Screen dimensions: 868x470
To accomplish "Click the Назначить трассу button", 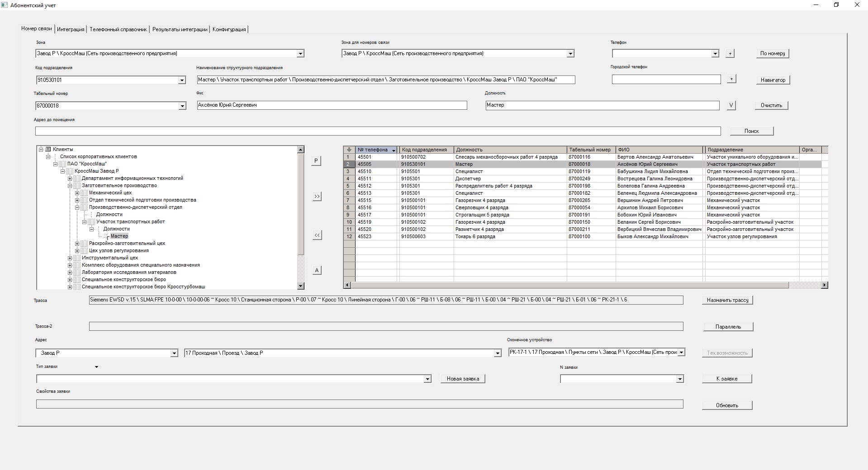I will (x=727, y=300).
